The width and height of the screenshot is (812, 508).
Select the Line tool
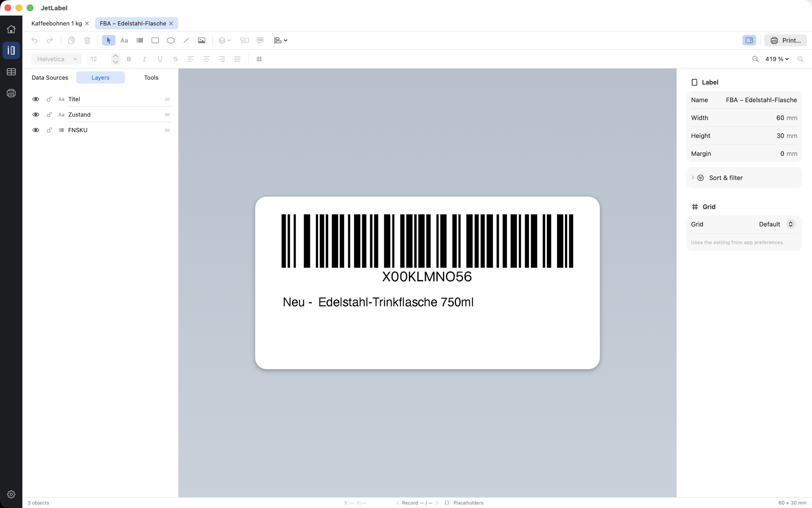186,40
